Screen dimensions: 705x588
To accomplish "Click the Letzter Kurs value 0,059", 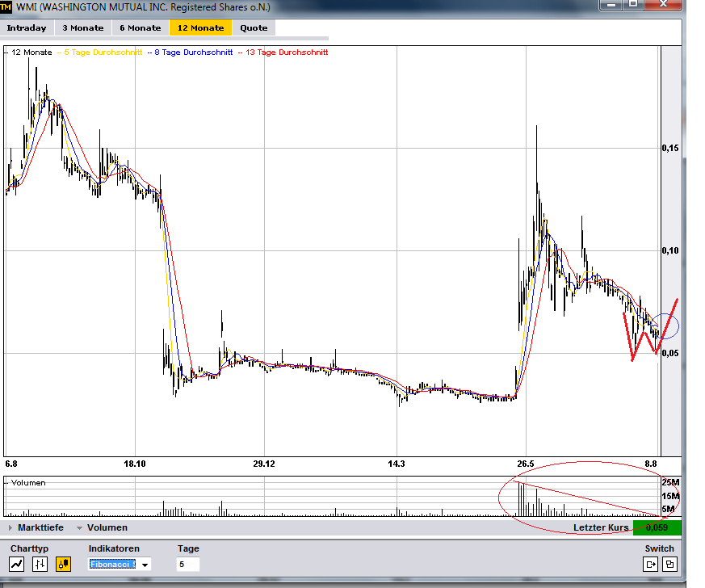I will pyautogui.click(x=657, y=527).
